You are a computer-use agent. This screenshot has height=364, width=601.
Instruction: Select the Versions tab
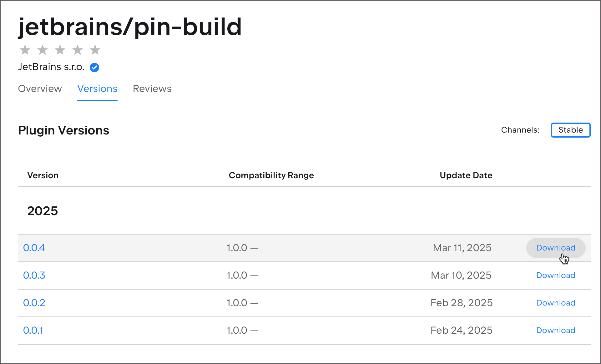(x=97, y=89)
